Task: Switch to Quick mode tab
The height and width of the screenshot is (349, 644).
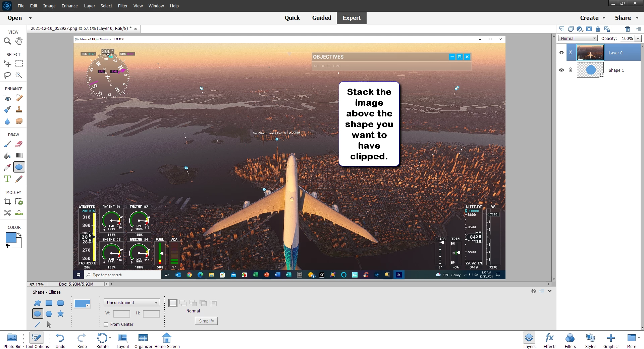Action: click(x=292, y=18)
